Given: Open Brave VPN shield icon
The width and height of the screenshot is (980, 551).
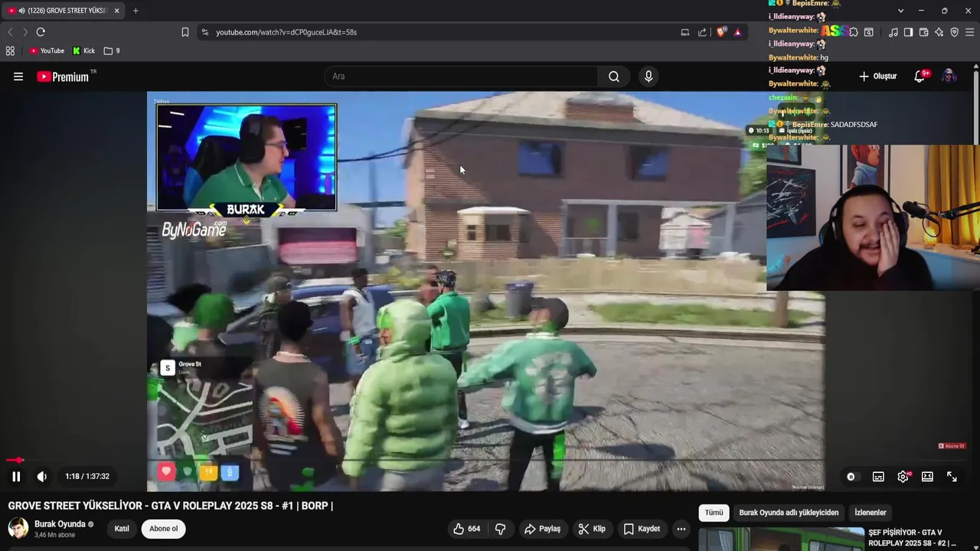Looking at the screenshot, I should pyautogui.click(x=954, y=32).
